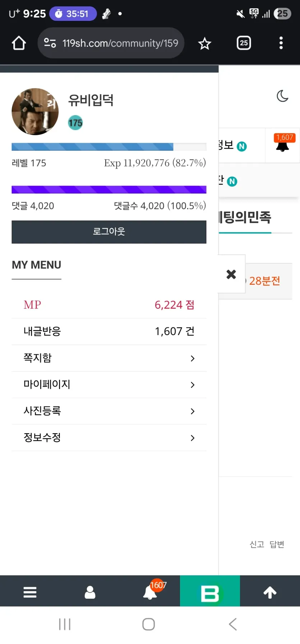This screenshot has width=300, height=644.
Task: Bookmark page with the star icon
Action: click(x=204, y=44)
